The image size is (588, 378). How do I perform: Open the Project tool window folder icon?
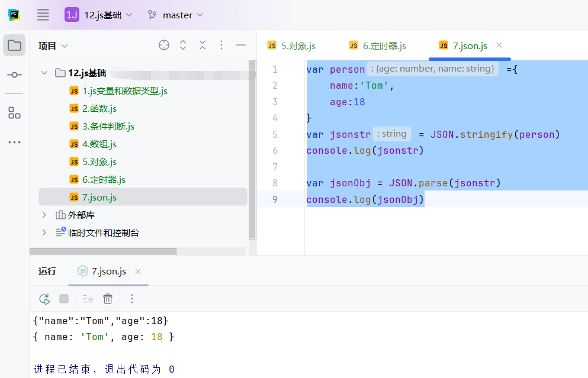[x=14, y=46]
